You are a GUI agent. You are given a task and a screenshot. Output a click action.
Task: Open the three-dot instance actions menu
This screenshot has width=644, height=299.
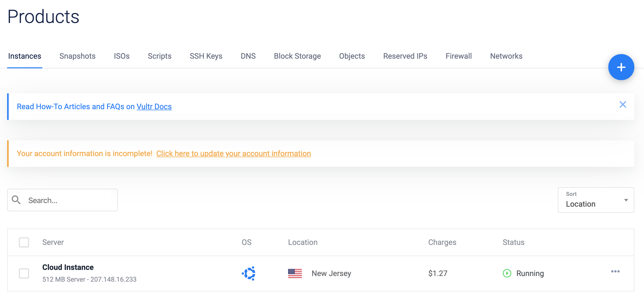(615, 271)
